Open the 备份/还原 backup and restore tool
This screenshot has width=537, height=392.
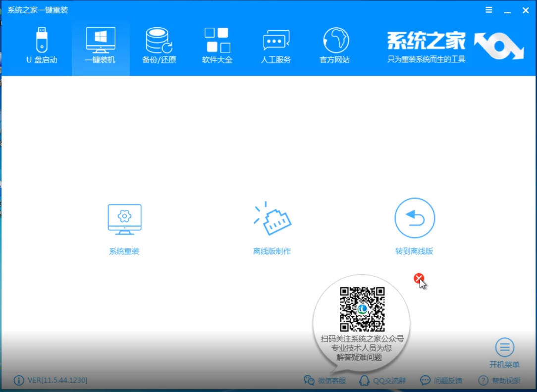(159, 46)
